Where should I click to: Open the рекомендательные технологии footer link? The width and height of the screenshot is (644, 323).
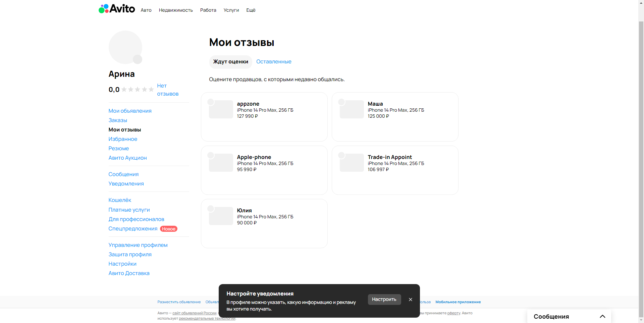pyautogui.click(x=207, y=319)
